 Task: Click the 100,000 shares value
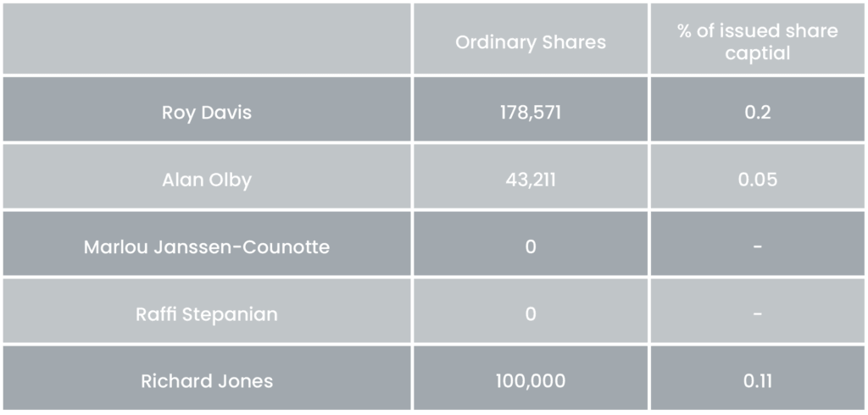[531, 381]
